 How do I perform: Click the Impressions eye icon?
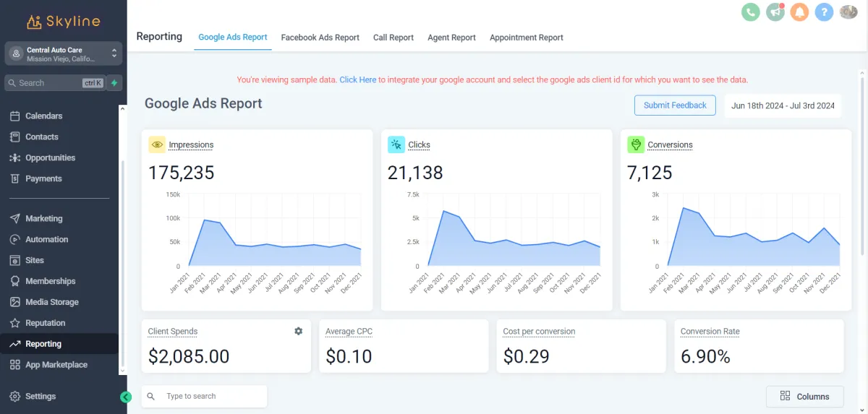click(157, 145)
